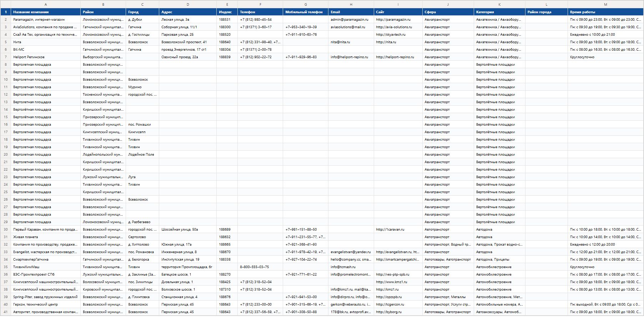Select row number 30 header
The width and height of the screenshot is (644, 322).
pos(6,230)
